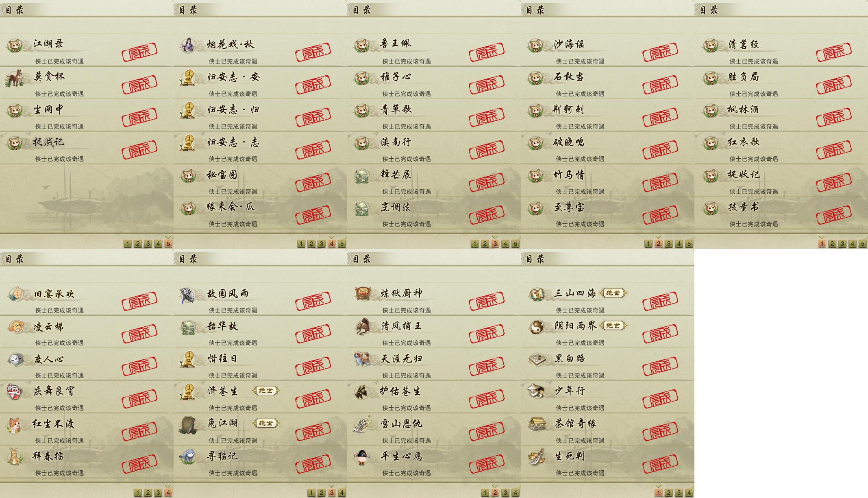Select the dog icon beside 天涯无归
Screen dimensions: 868x498
coord(361,359)
